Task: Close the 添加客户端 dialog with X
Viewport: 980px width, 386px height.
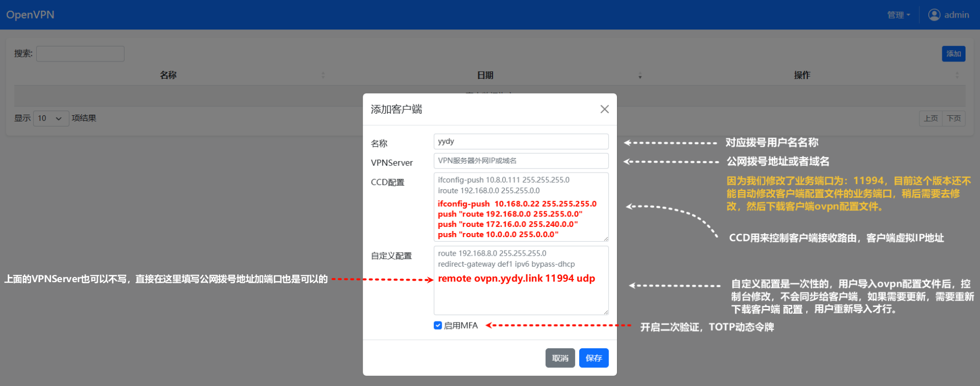Action: pos(604,109)
